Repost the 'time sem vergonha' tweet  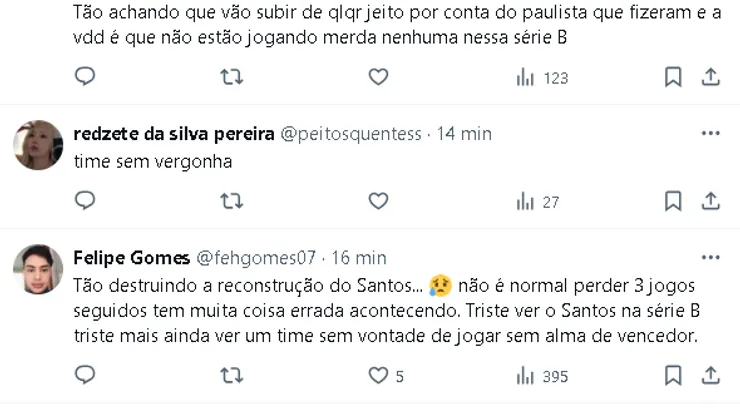click(232, 201)
